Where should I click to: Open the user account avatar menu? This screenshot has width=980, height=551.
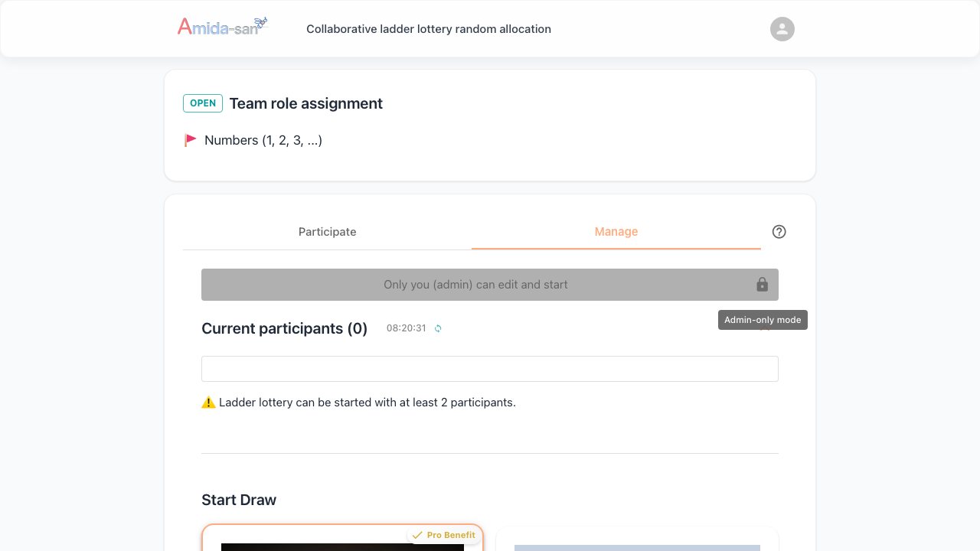[782, 29]
